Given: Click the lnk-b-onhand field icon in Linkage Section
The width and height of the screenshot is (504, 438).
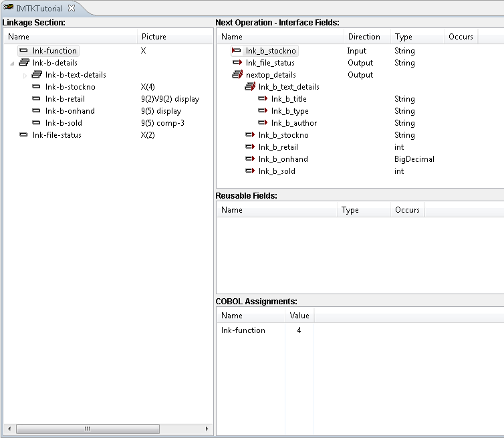Looking at the screenshot, I should tap(36, 110).
